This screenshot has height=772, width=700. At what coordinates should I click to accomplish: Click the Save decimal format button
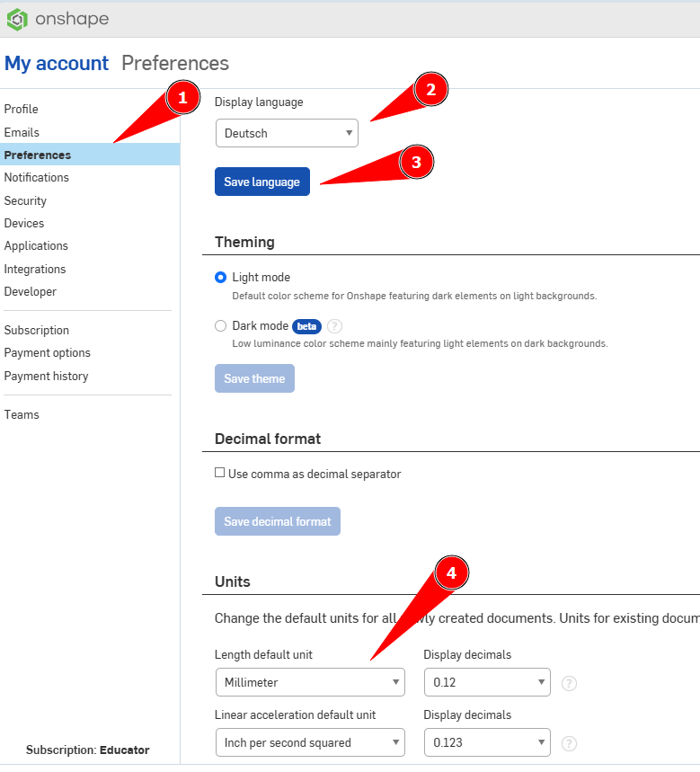pos(277,521)
